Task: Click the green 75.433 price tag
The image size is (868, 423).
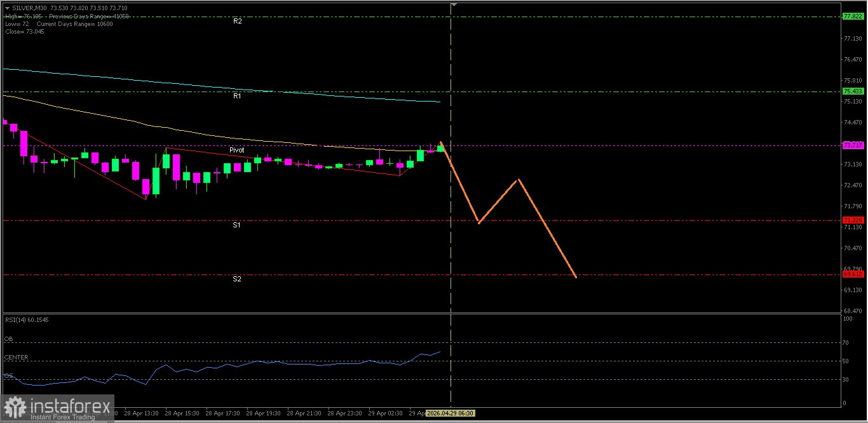Action: (852, 91)
